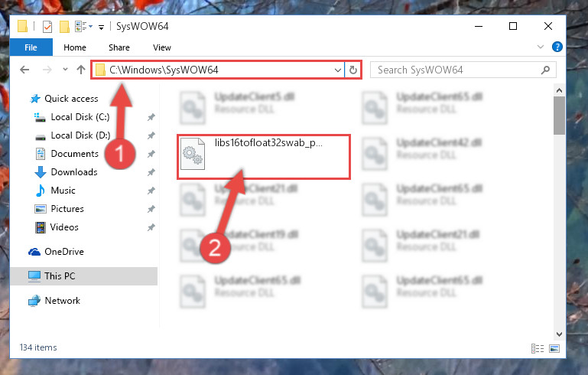
Task: Go back using the left arrow
Action: click(24, 70)
